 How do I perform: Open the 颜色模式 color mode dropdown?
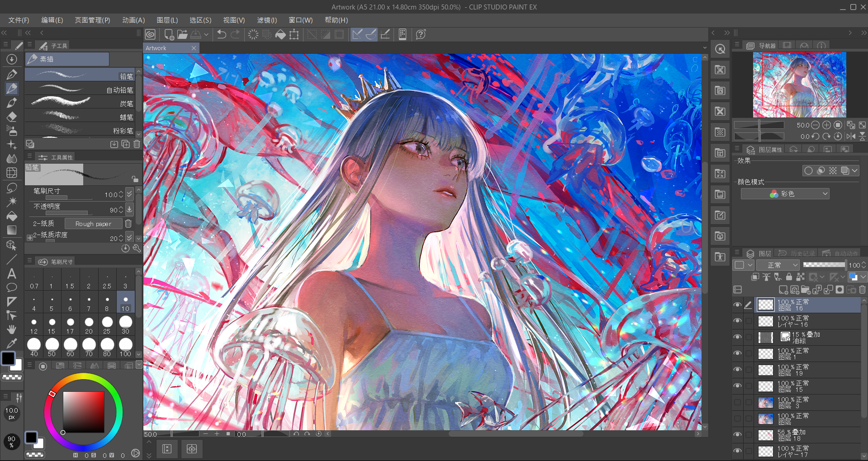[x=785, y=194]
